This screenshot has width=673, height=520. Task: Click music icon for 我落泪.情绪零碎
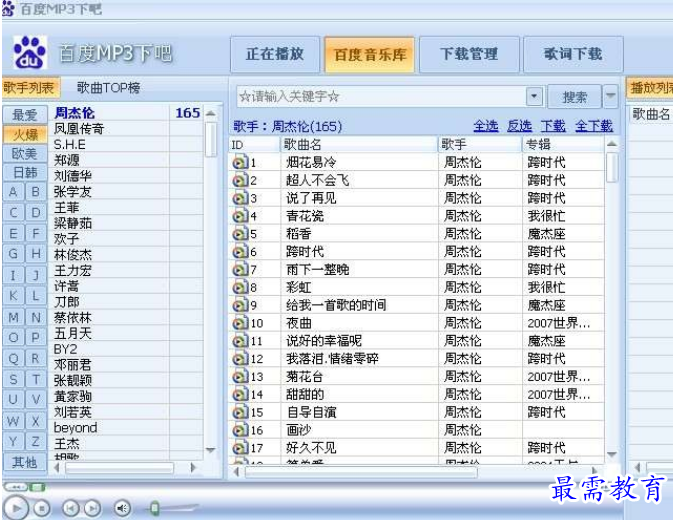point(240,359)
